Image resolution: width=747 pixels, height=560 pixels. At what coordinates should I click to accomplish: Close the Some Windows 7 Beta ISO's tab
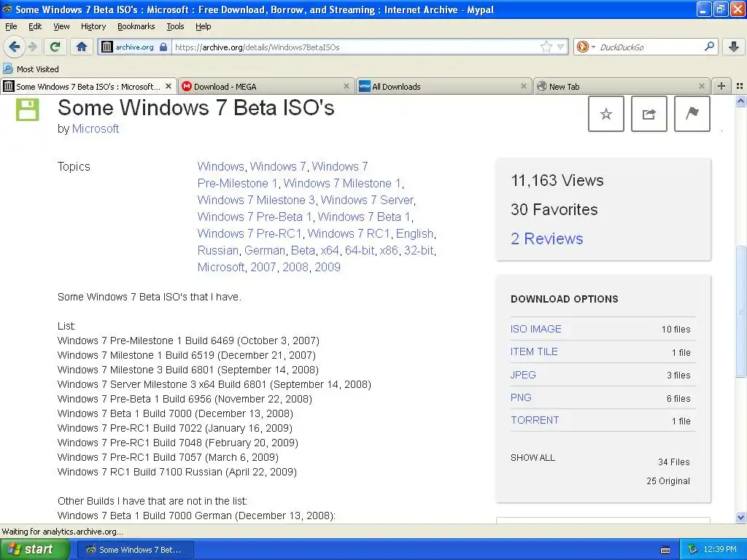coord(169,86)
